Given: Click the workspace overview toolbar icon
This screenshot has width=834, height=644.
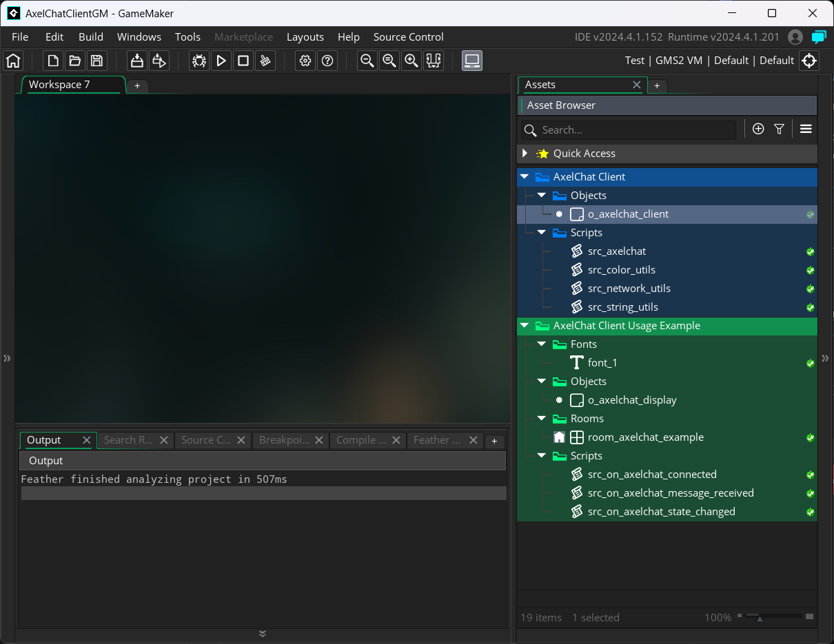Looking at the screenshot, I should (434, 61).
